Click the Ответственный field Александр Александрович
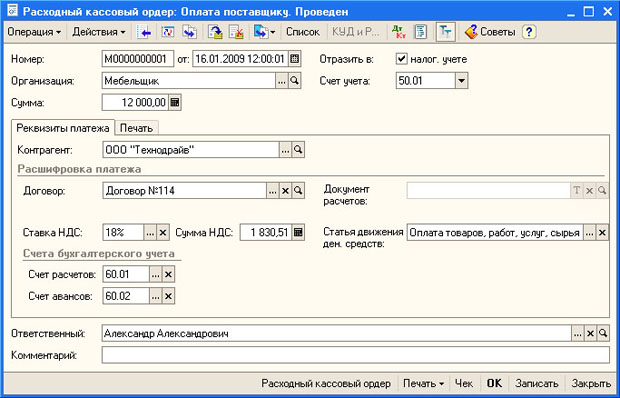The image size is (620, 398). pos(336,334)
